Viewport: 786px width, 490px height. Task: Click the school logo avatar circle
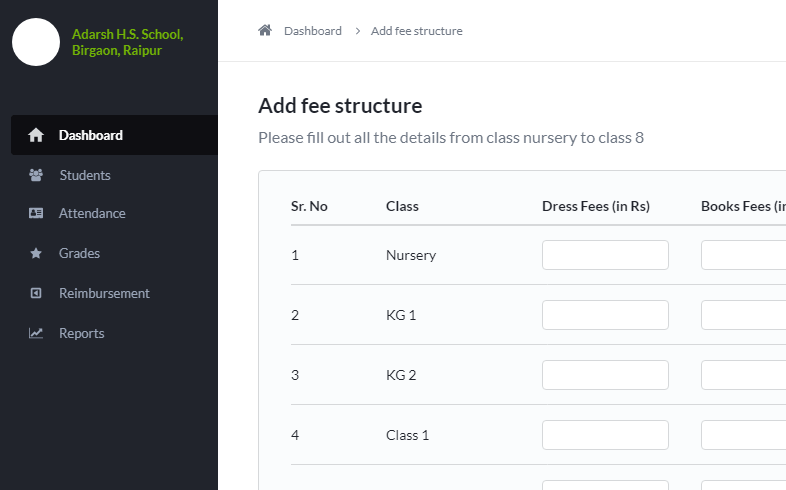click(36, 42)
